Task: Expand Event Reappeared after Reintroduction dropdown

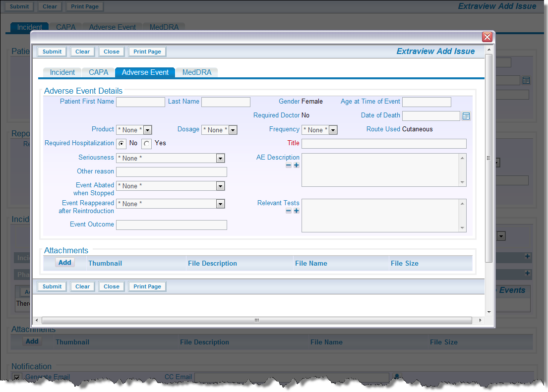Action: [220, 204]
